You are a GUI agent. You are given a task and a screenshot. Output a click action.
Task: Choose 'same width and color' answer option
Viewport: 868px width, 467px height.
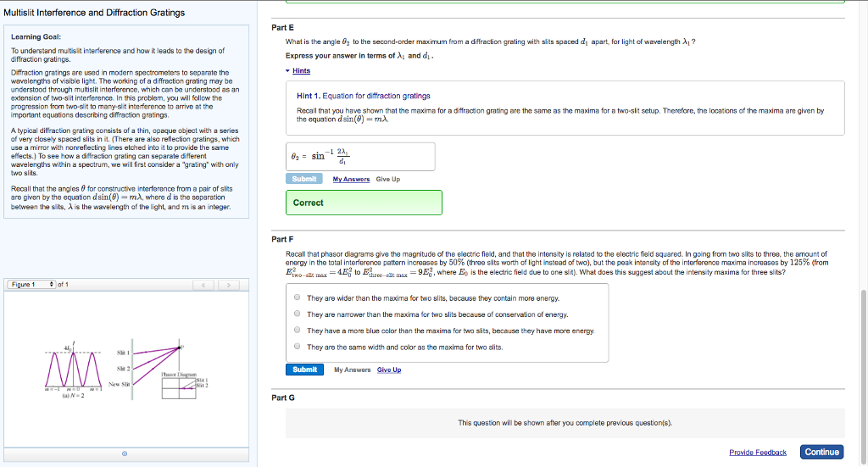tap(297, 347)
